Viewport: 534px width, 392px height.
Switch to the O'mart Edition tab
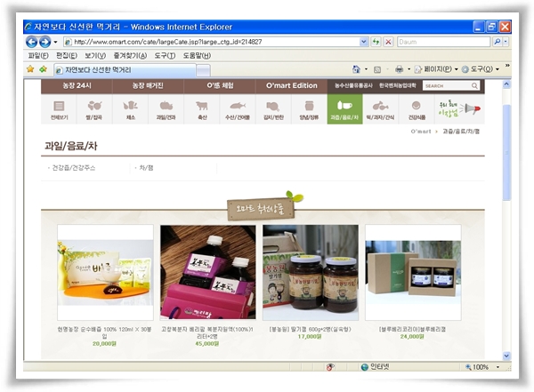(x=291, y=85)
